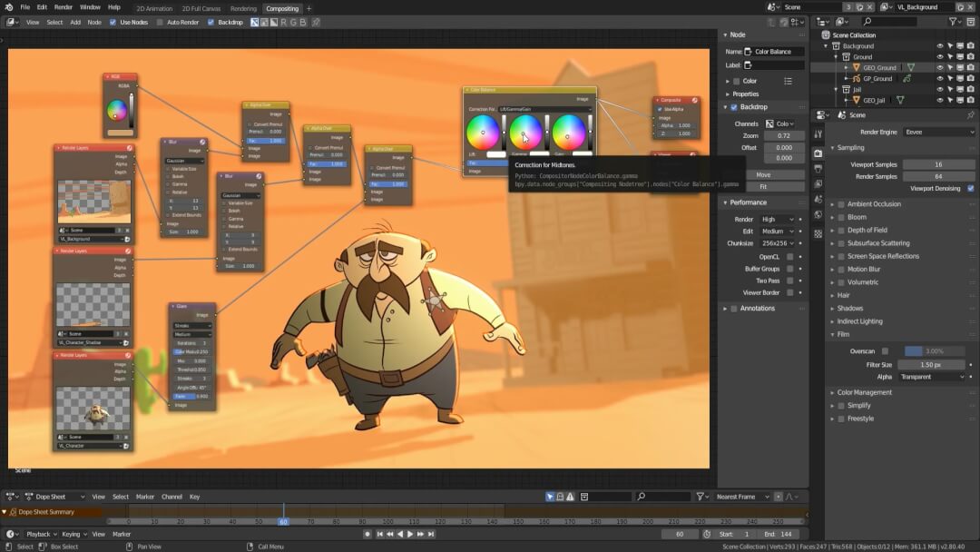Play the animation in reverse
Screen dimensions: 980x552
click(x=400, y=535)
